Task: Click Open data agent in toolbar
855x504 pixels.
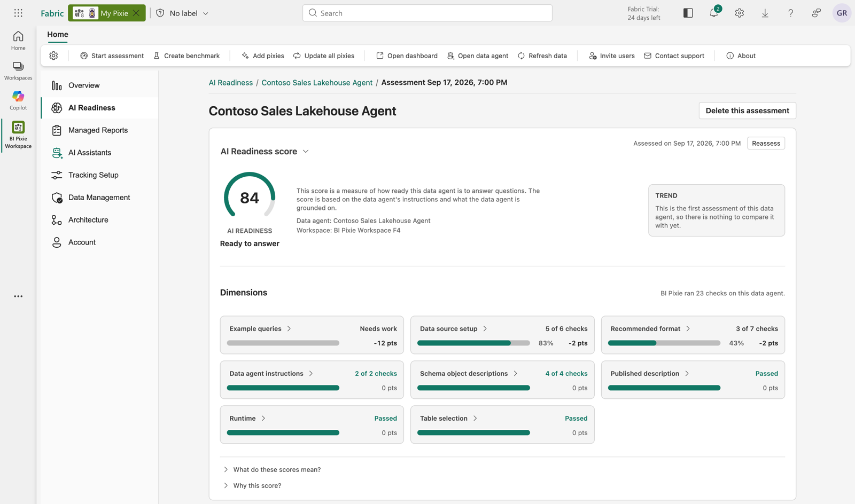Action: coord(478,56)
